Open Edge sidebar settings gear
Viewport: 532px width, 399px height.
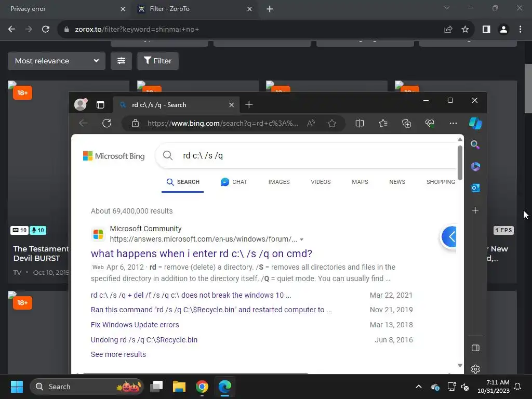click(476, 369)
